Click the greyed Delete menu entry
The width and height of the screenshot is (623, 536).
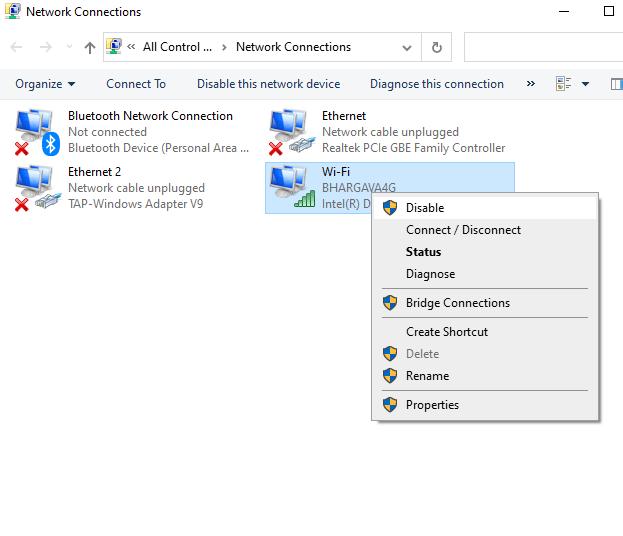(x=485, y=354)
